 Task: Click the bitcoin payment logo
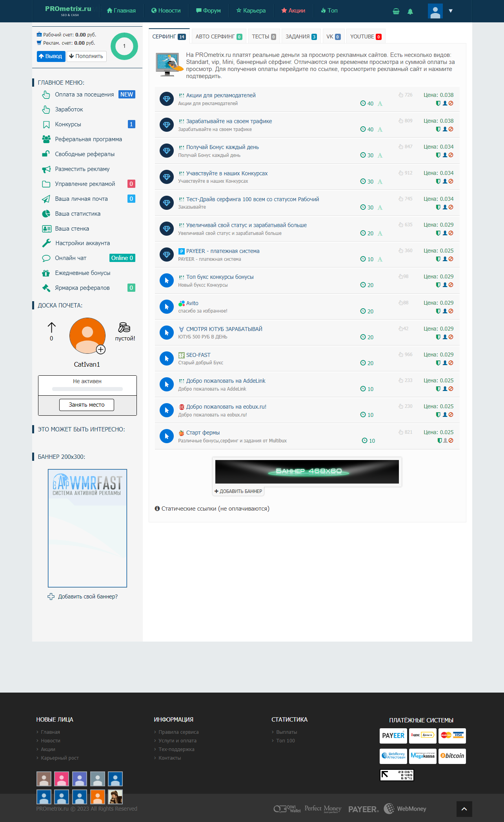tap(452, 756)
